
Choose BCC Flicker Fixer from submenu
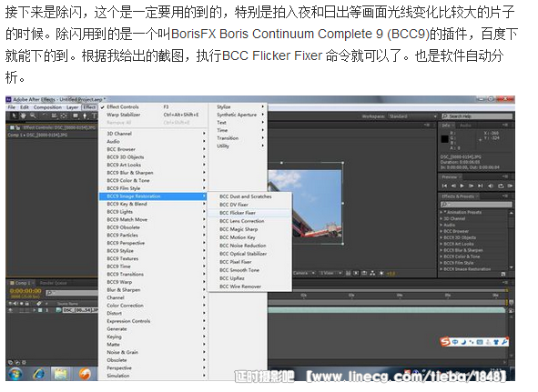(249, 213)
